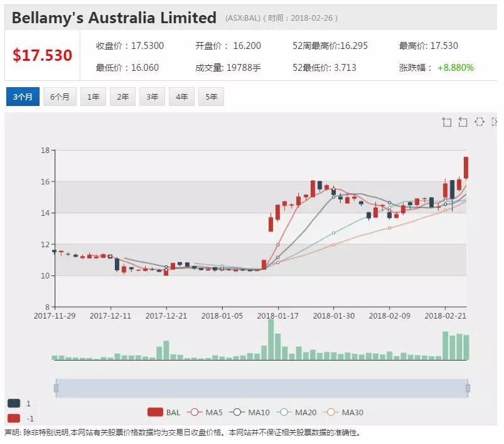The image size is (504, 444).
Task: Click the dark swatch labeled 1
Action: [x=14, y=403]
